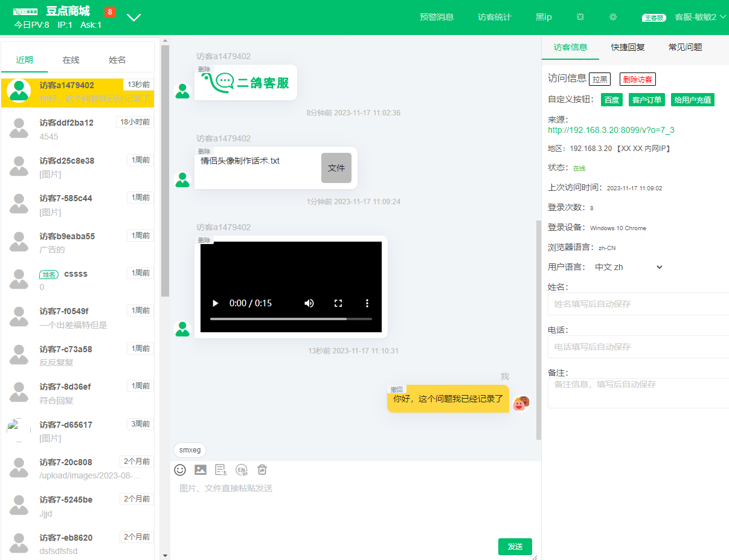
Task: Play the video message
Action: click(x=215, y=303)
